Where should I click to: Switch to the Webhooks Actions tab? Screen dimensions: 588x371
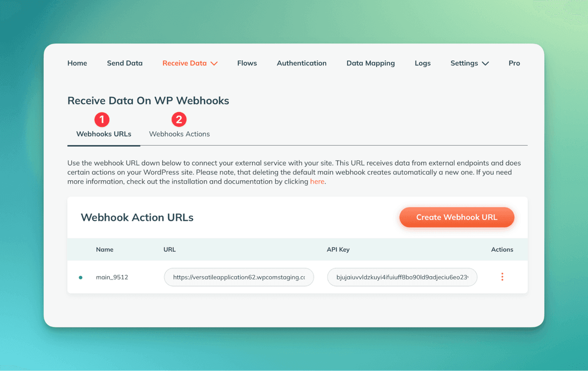[x=179, y=134]
